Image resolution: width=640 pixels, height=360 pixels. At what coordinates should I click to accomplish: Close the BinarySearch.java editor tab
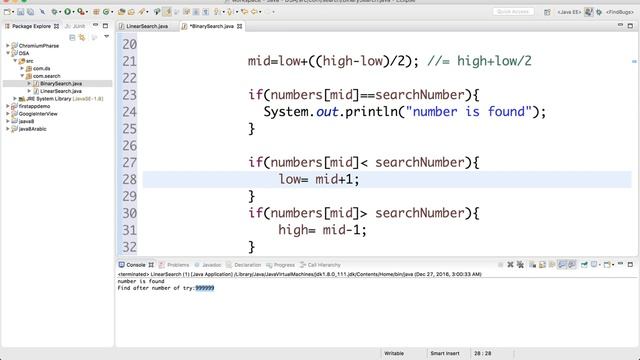pos(240,26)
